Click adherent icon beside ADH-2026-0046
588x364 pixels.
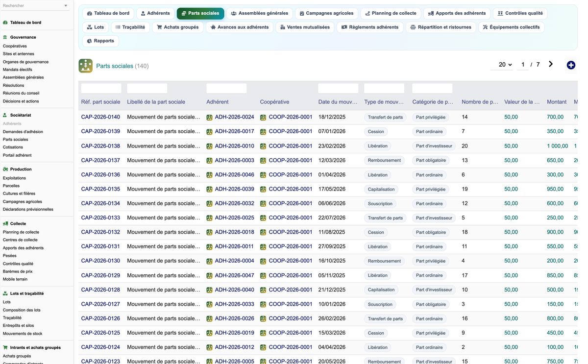tap(210, 175)
